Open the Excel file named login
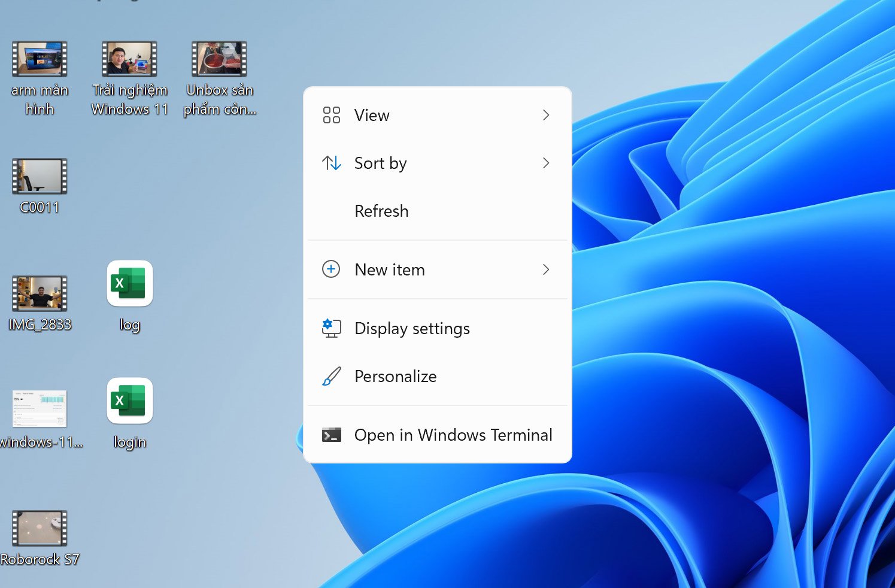The height and width of the screenshot is (588, 895). [x=129, y=401]
